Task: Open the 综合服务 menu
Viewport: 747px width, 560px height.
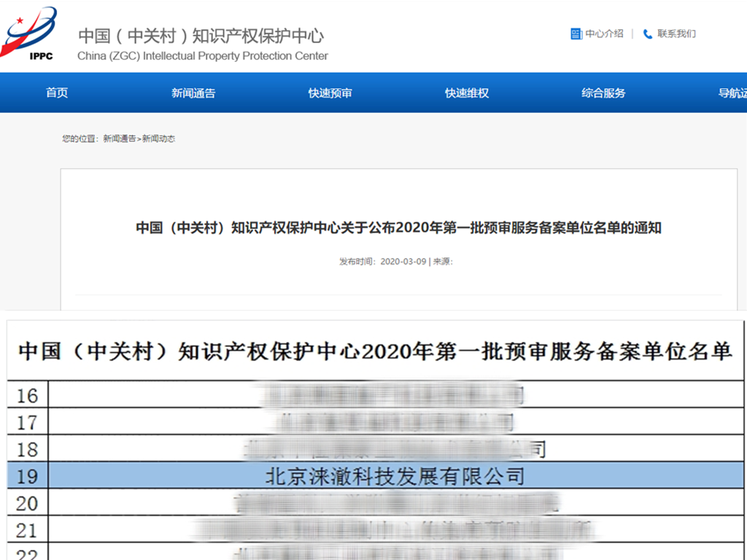Action: pyautogui.click(x=603, y=93)
